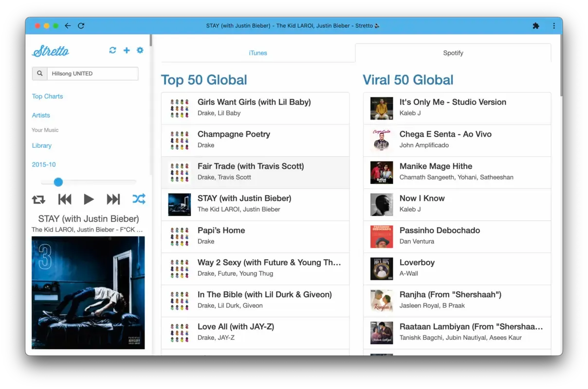This screenshot has width=588, height=389.
Task: Click Raataan Lambiyan cover art
Action: [382, 333]
